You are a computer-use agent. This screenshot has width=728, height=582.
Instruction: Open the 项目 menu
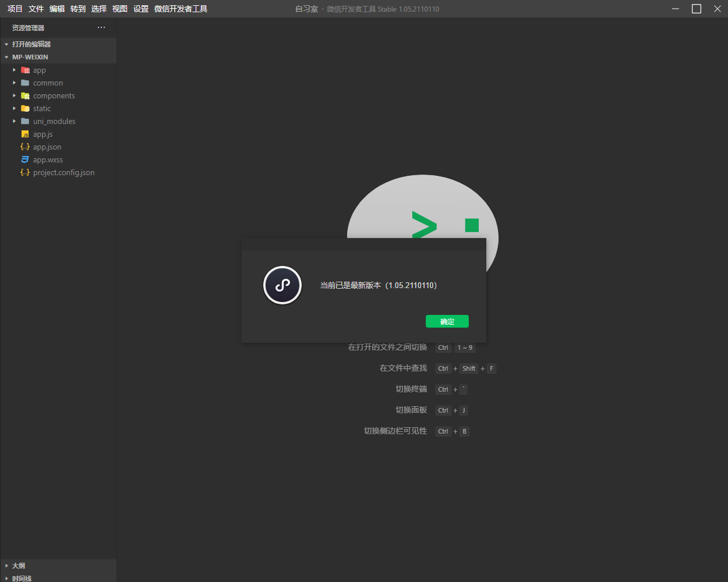click(15, 9)
